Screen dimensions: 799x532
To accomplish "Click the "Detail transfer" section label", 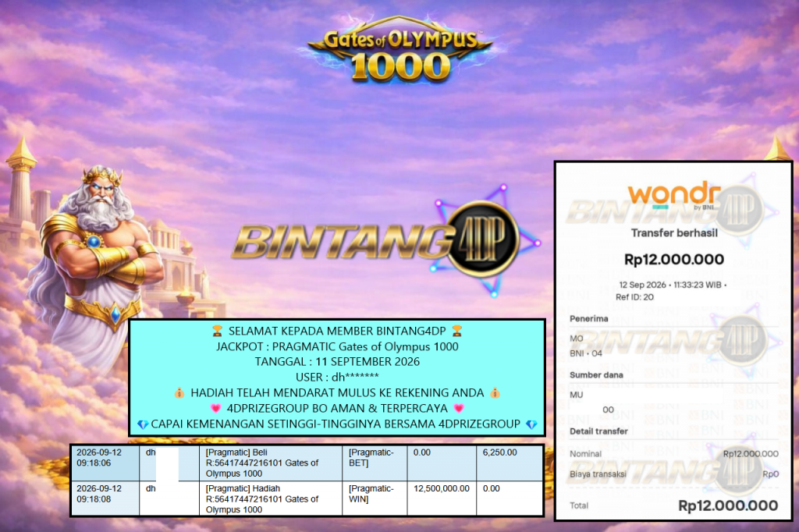I will (598, 431).
